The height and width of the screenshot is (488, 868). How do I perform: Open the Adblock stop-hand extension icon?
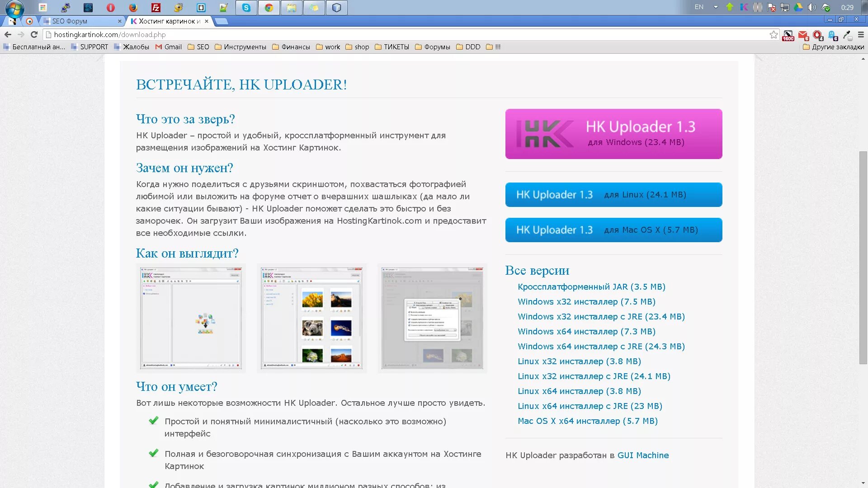point(818,35)
